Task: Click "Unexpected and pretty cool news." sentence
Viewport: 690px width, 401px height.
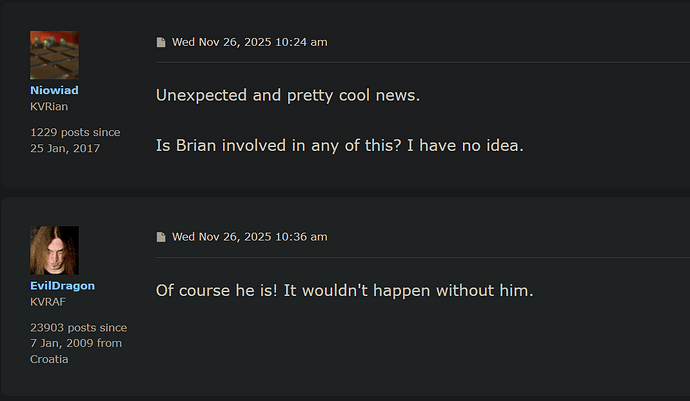Action: pos(288,95)
